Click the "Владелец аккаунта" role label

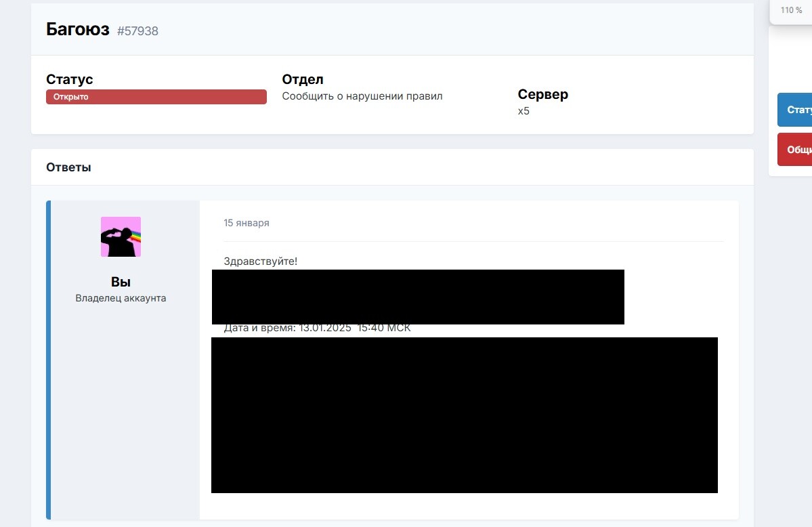[x=121, y=298]
